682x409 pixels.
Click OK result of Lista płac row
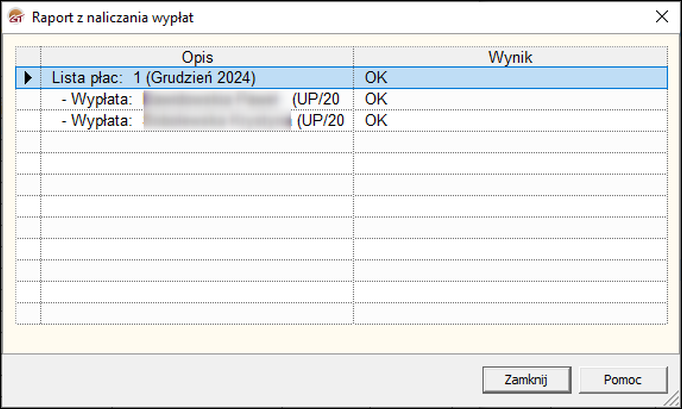[x=376, y=78]
